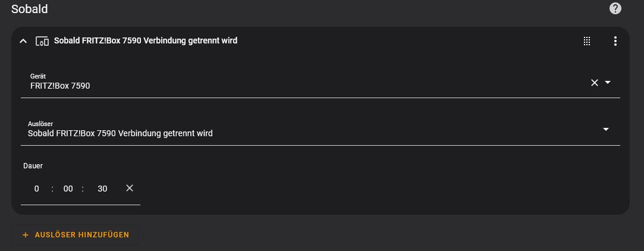Click the device icon in trigger header

tap(42, 41)
